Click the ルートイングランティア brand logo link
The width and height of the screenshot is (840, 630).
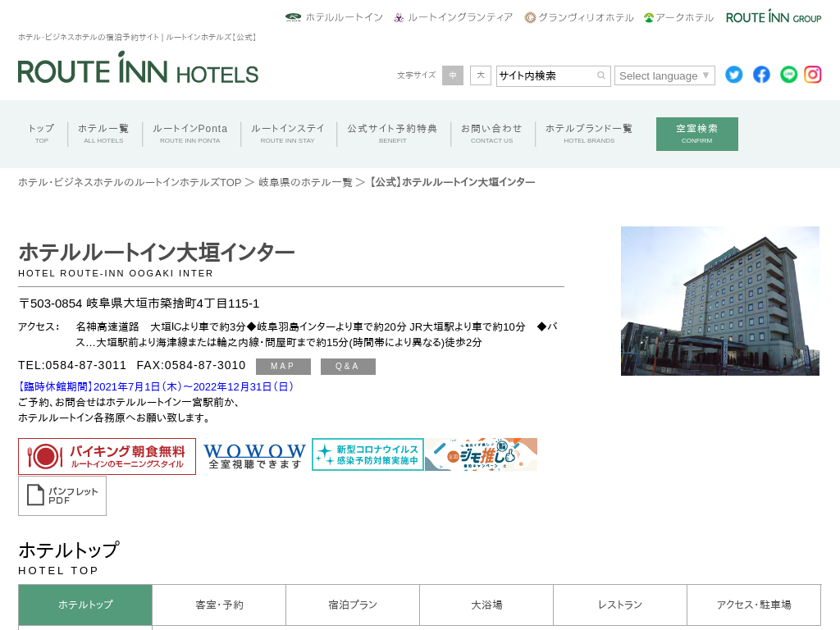coord(453,17)
